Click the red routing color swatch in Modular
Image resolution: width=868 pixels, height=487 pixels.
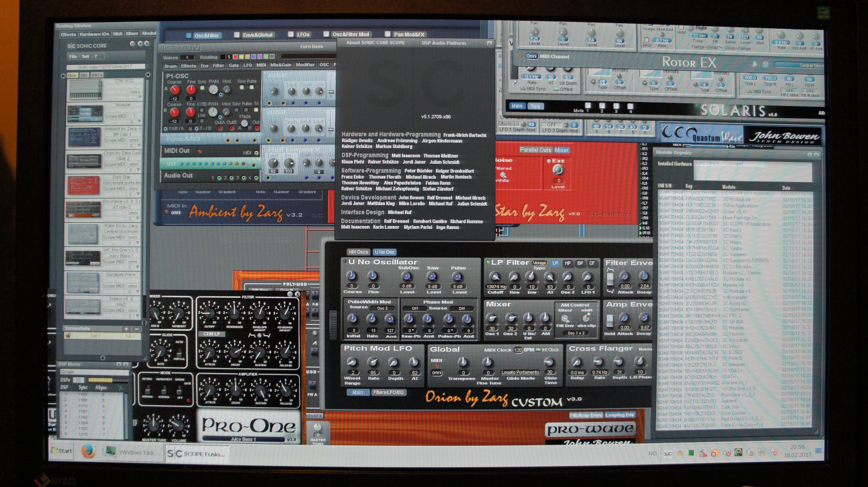point(235,57)
